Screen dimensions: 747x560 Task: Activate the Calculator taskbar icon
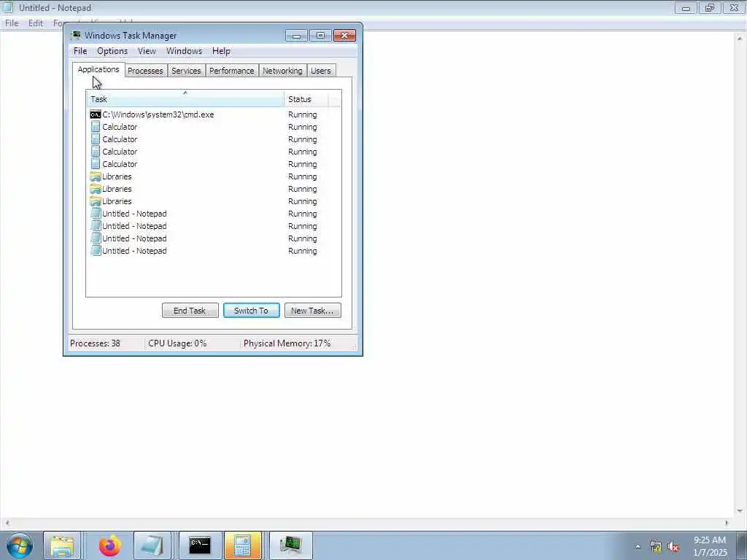[x=242, y=545]
